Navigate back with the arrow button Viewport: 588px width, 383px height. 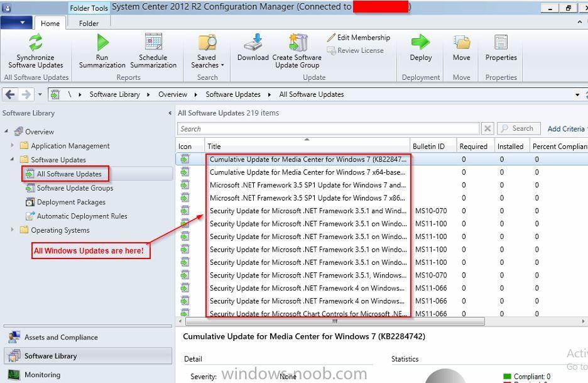pos(10,94)
